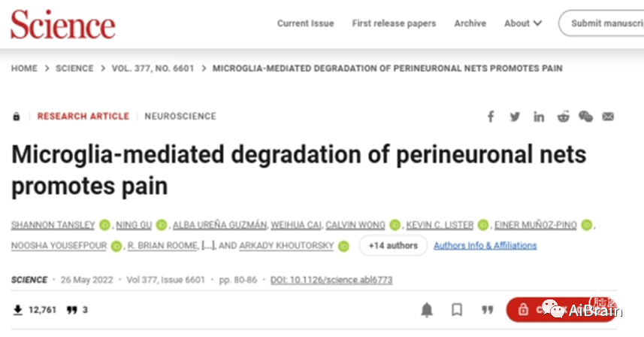This screenshot has height=337, width=644.
Task: Share article via WeChat icon
Action: [x=585, y=117]
